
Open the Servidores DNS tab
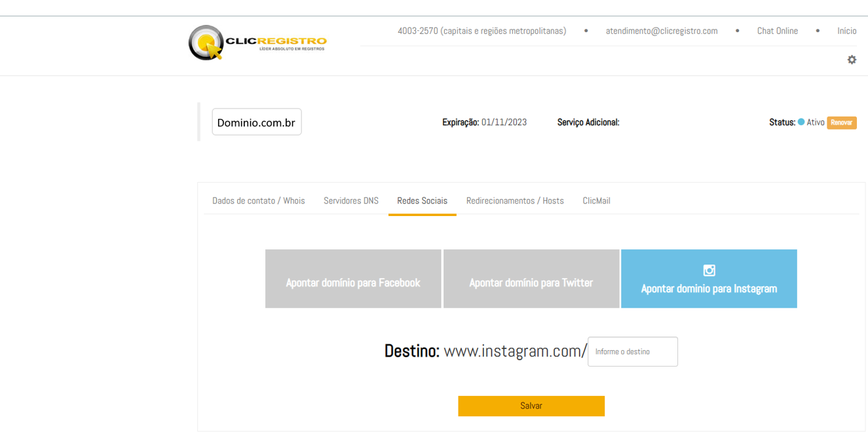coord(351,201)
